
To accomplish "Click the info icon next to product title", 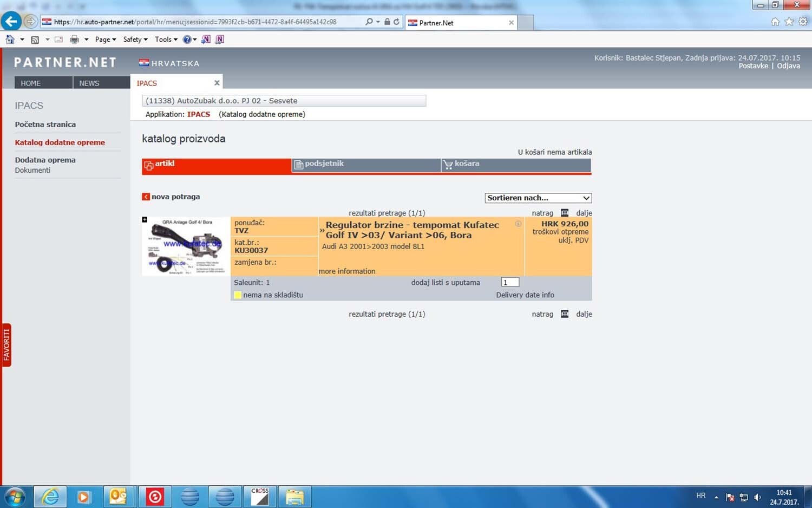I will tap(518, 224).
